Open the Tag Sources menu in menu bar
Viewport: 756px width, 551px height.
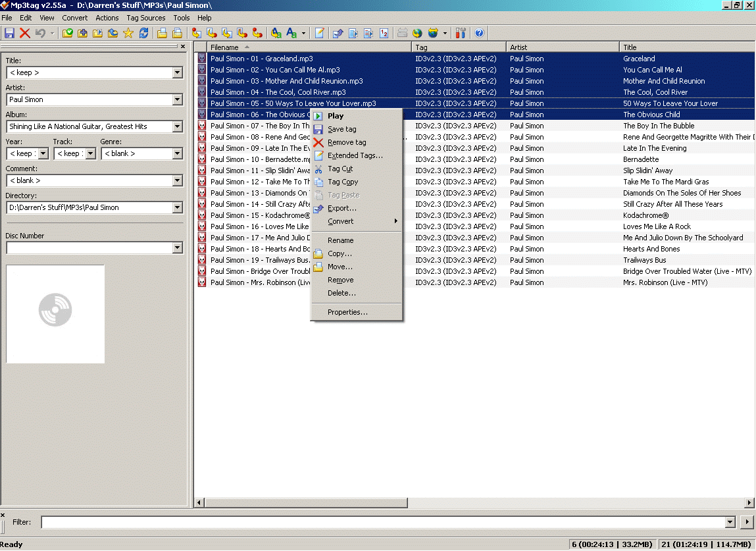click(145, 18)
